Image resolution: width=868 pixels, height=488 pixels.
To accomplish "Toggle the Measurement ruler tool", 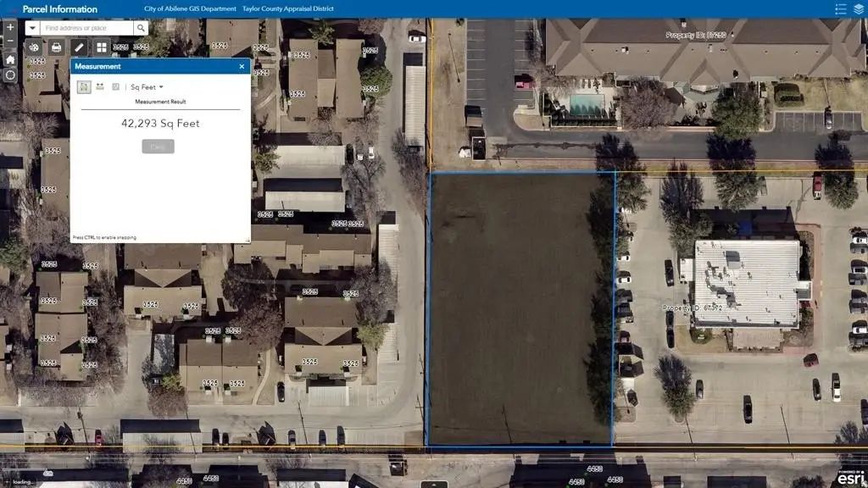I will (79, 47).
